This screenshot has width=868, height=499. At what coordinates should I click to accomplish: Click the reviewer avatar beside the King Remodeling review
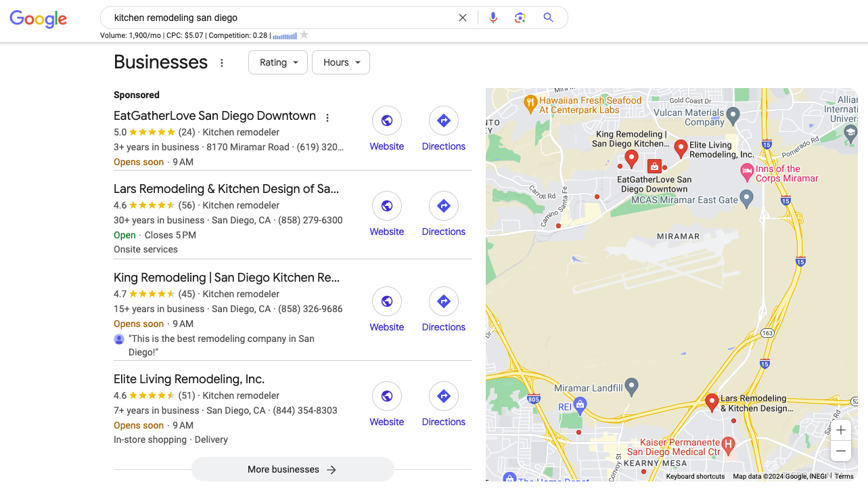[x=119, y=339]
